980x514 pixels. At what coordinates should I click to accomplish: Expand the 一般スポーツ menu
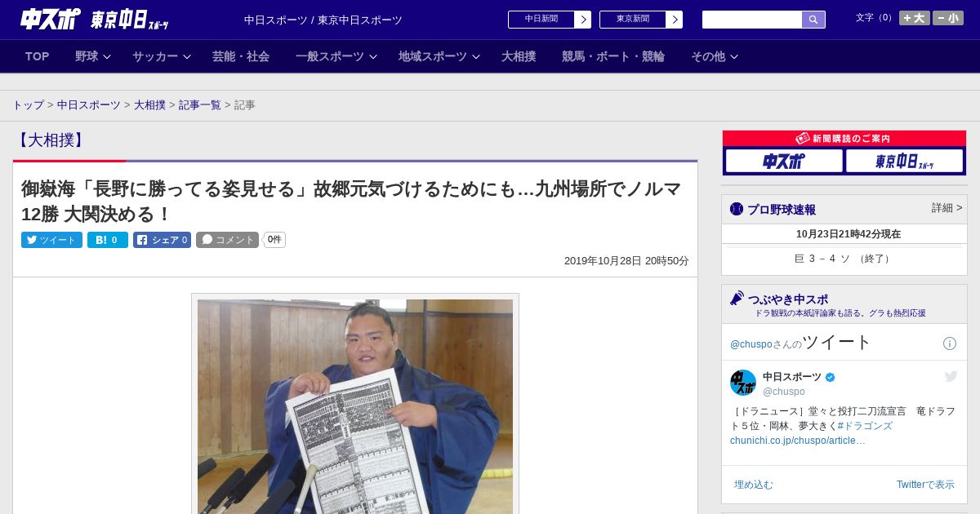pos(336,56)
